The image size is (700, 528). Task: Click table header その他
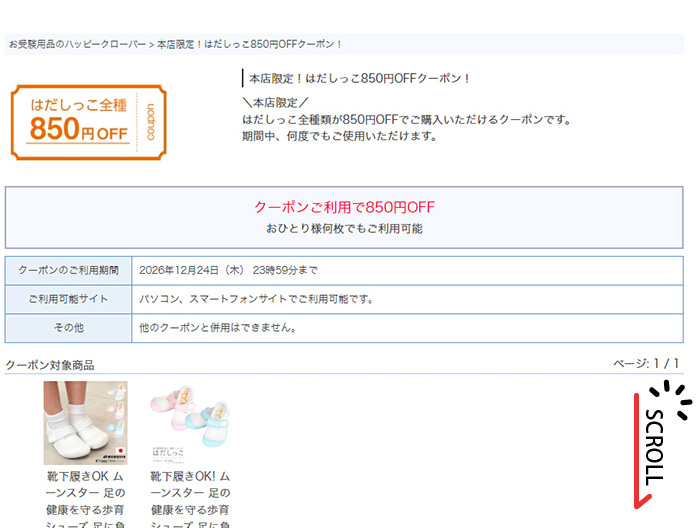(x=68, y=328)
